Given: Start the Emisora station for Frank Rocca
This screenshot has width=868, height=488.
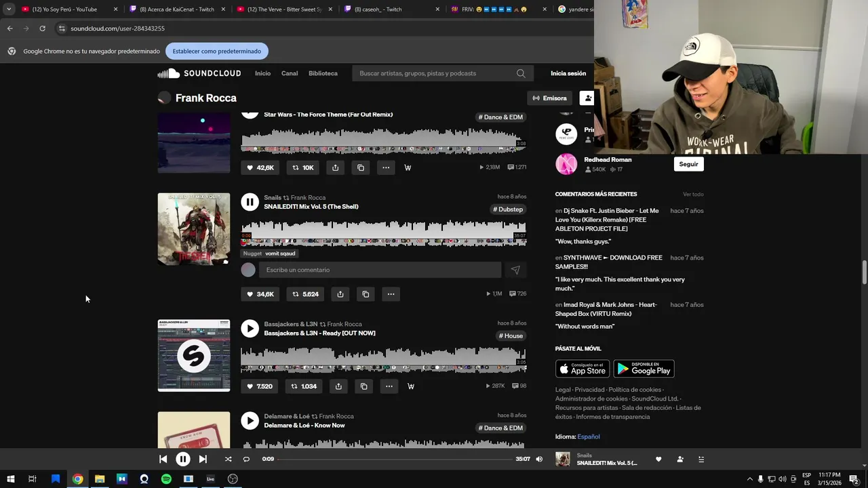Looking at the screenshot, I should coord(549,98).
